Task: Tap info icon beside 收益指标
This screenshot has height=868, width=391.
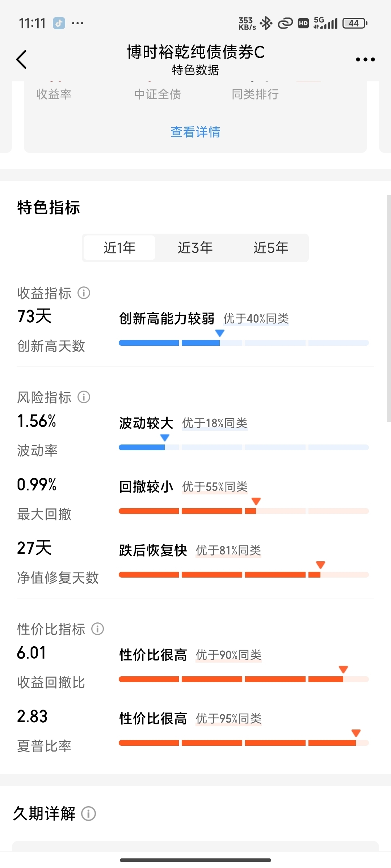Action: pos(84,293)
